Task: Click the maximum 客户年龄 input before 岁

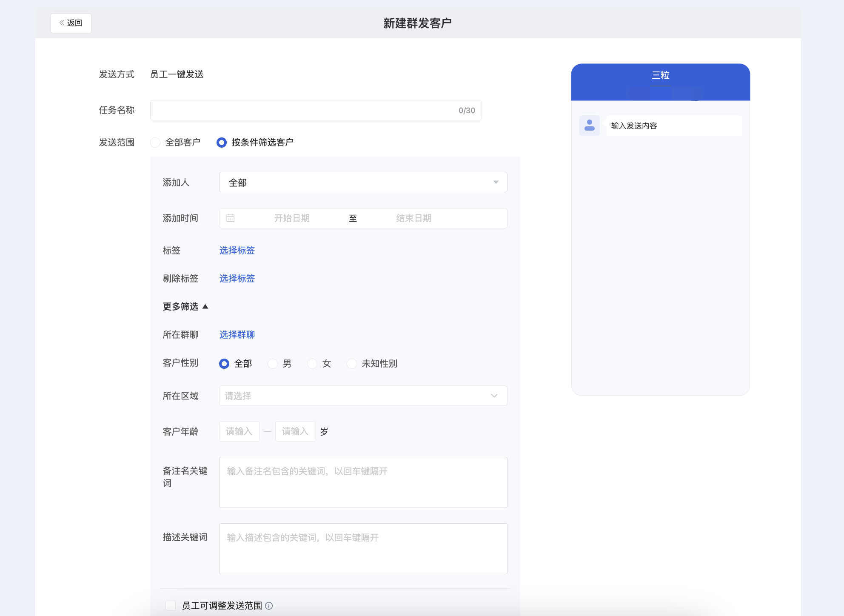Action: (x=295, y=431)
